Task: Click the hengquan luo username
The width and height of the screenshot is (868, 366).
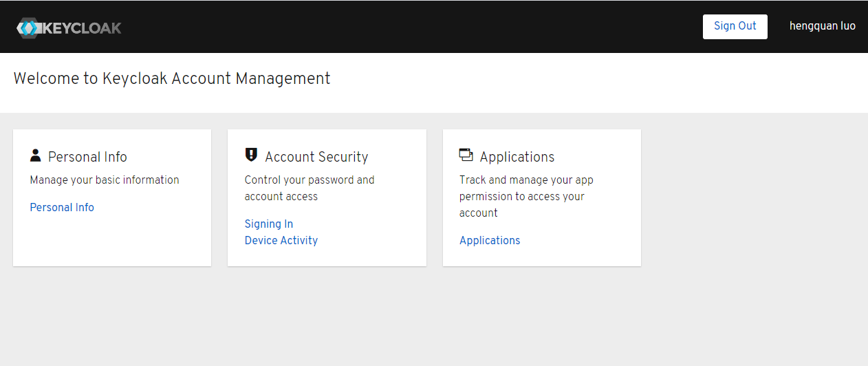Action: coord(822,26)
